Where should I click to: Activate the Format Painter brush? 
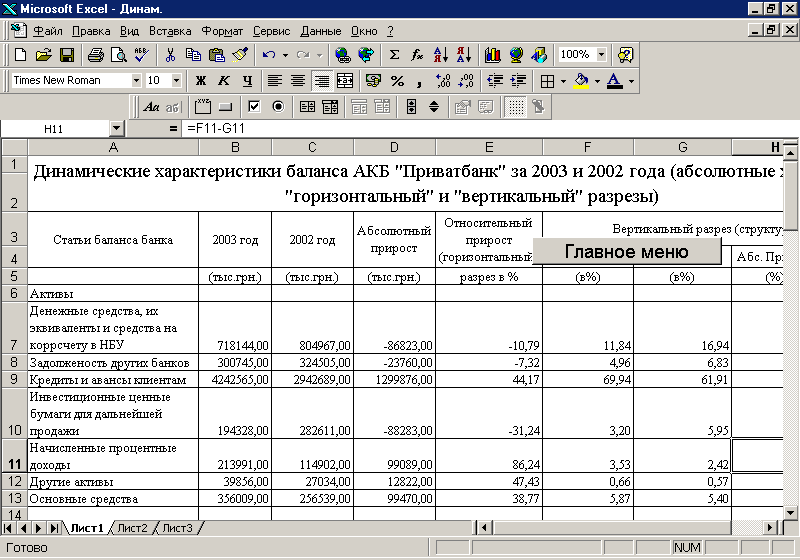[x=240, y=55]
